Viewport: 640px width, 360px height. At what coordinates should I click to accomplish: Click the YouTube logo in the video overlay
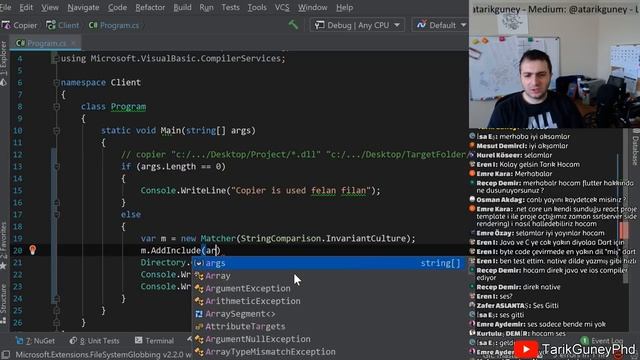tap(526, 349)
